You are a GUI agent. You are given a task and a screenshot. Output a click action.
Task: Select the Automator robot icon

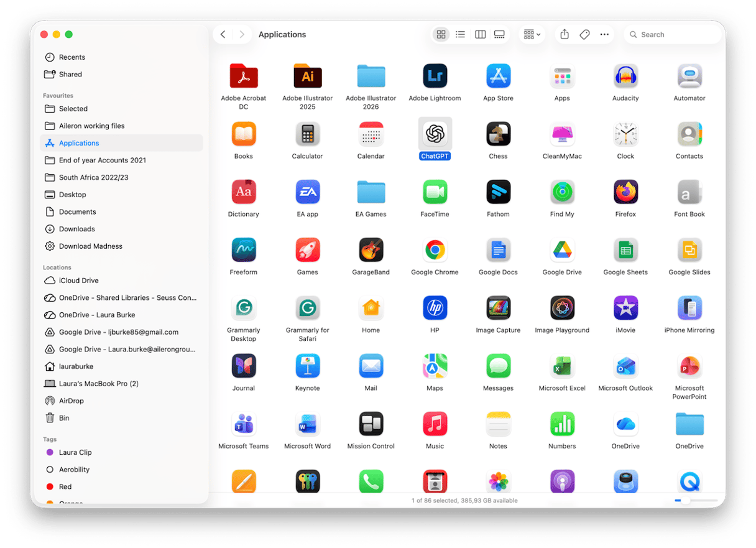point(689,76)
